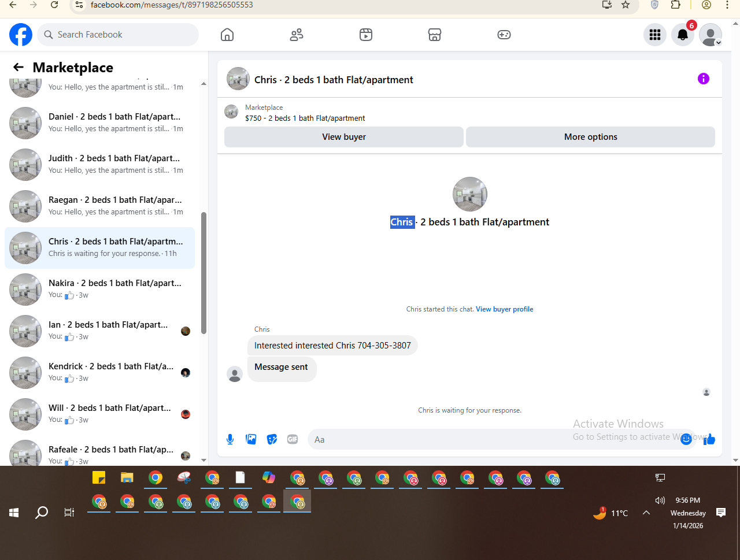Open the Windows Start menu

tap(14, 513)
